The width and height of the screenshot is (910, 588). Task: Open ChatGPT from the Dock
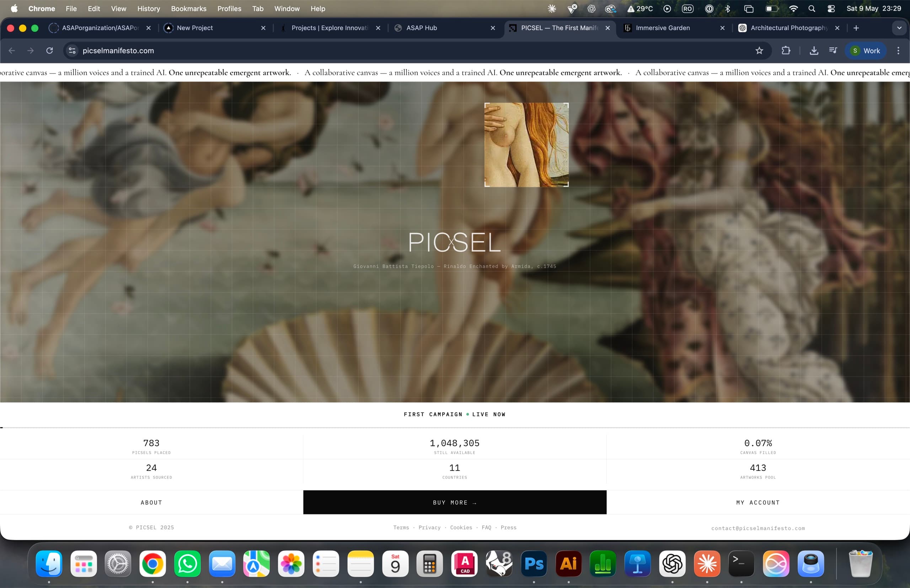click(x=673, y=563)
